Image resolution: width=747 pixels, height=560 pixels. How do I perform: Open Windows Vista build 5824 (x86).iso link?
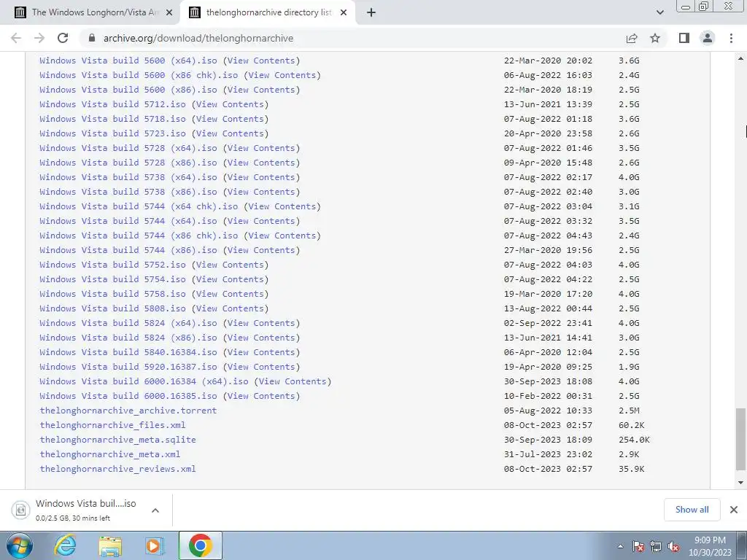[x=128, y=338]
